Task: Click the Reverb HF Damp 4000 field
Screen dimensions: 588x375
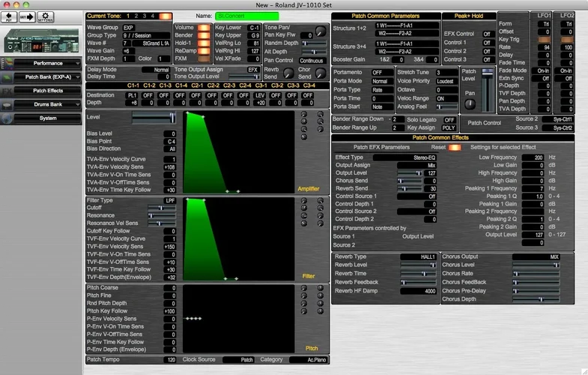Action: click(418, 291)
